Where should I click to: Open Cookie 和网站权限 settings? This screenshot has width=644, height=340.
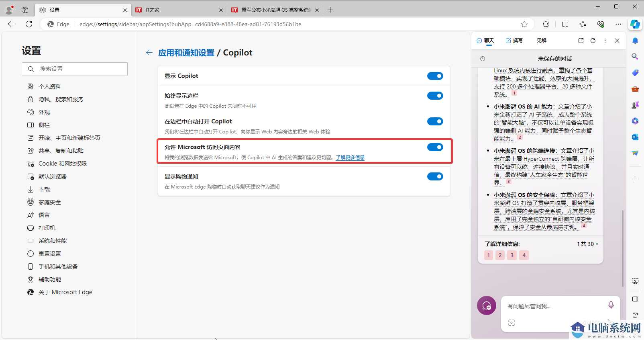click(63, 164)
